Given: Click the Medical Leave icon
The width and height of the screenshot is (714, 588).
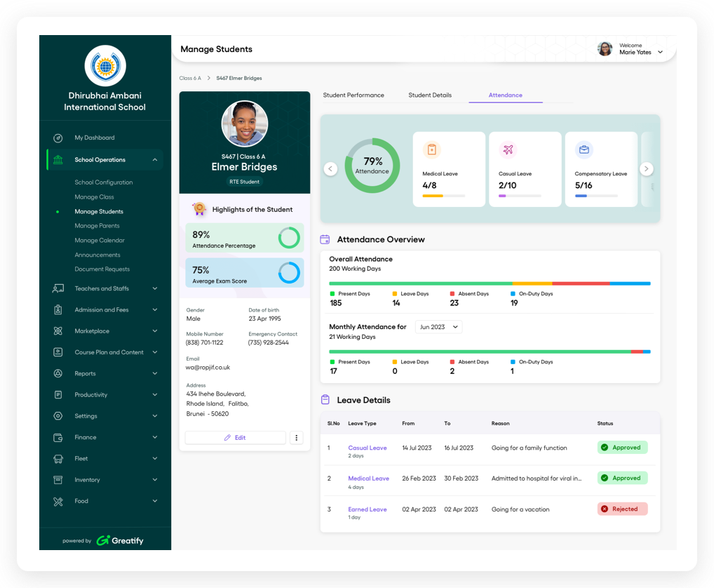Looking at the screenshot, I should [x=432, y=149].
